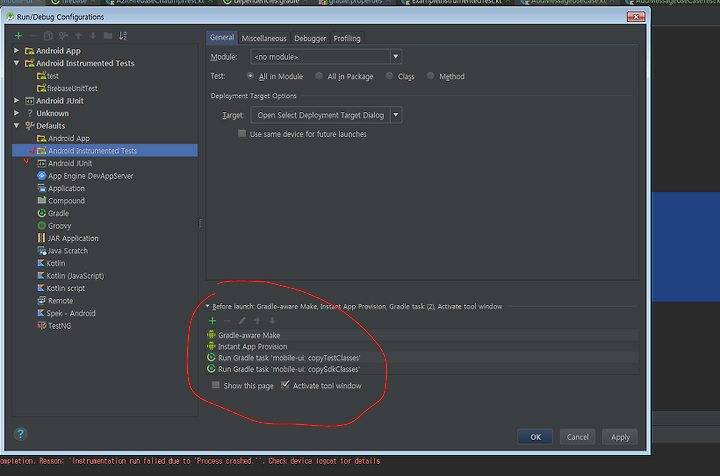
Task: Select Kotlin script default
Action: click(x=61, y=288)
